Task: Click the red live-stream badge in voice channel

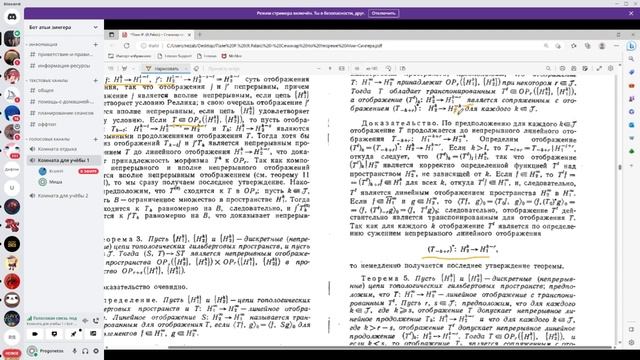Action: click(88, 171)
